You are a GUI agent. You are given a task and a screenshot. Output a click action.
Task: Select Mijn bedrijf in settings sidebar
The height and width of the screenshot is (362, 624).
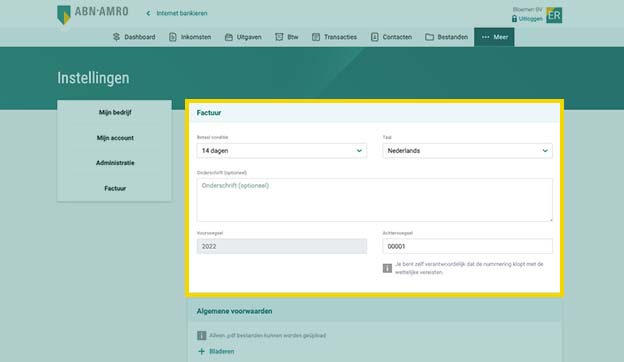115,113
